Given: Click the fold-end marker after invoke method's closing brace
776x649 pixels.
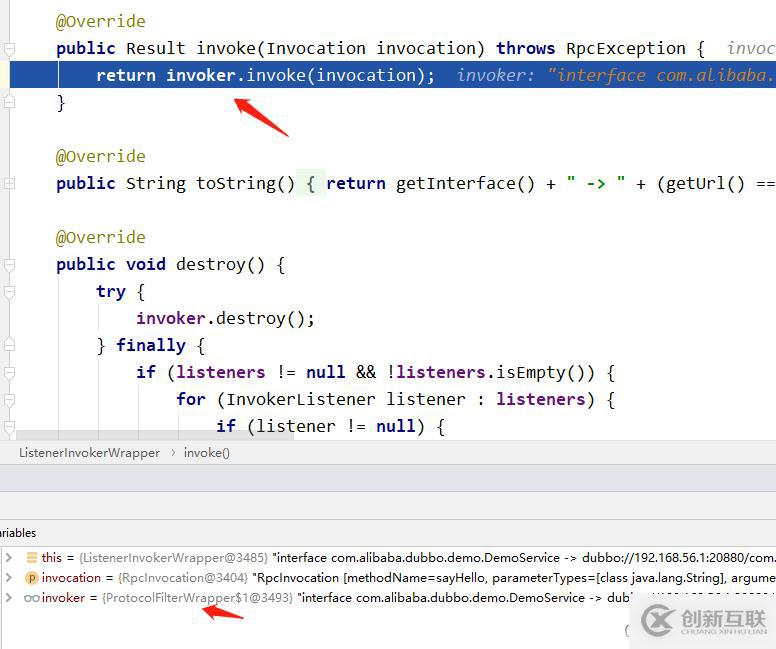Looking at the screenshot, I should point(9,103).
